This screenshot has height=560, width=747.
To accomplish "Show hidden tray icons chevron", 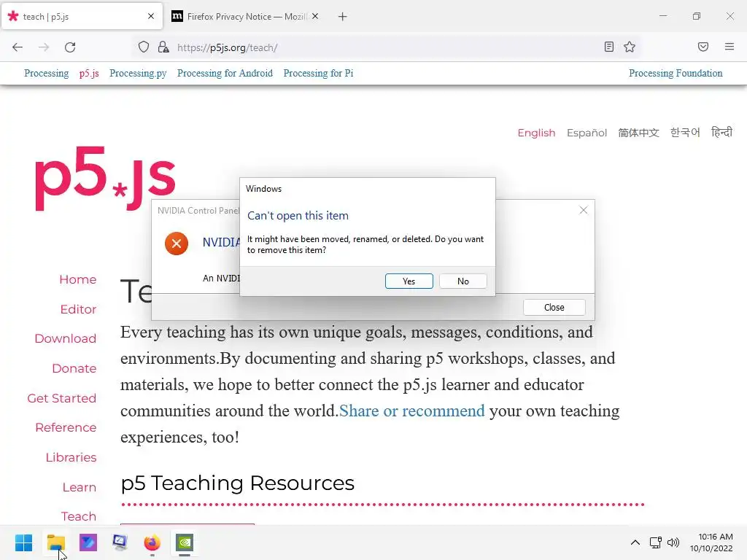I will (x=635, y=542).
